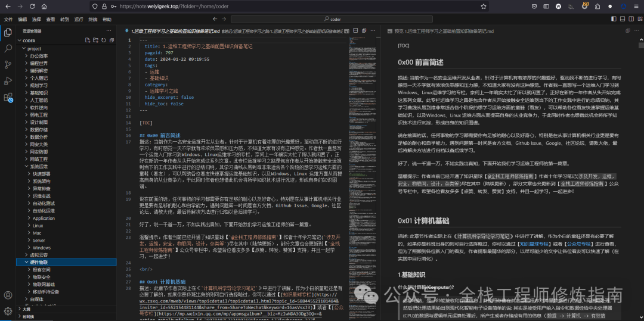The width and height of the screenshot is (644, 321).
Task: Open the Manage gear settings menu
Action: (8, 311)
